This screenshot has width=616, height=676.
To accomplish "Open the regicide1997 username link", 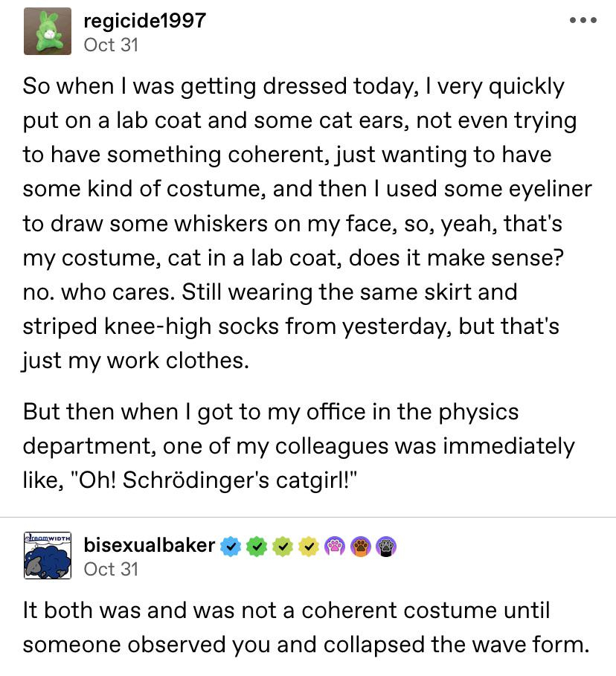I will [x=144, y=20].
